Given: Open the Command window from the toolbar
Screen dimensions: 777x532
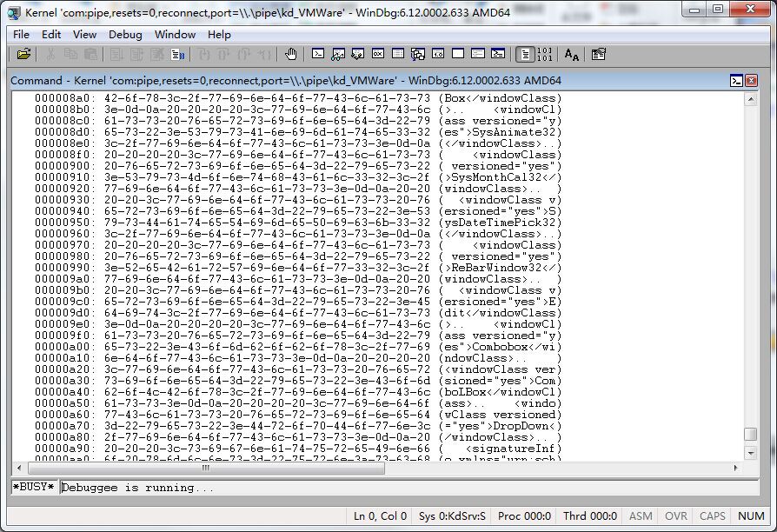Looking at the screenshot, I should click(318, 54).
